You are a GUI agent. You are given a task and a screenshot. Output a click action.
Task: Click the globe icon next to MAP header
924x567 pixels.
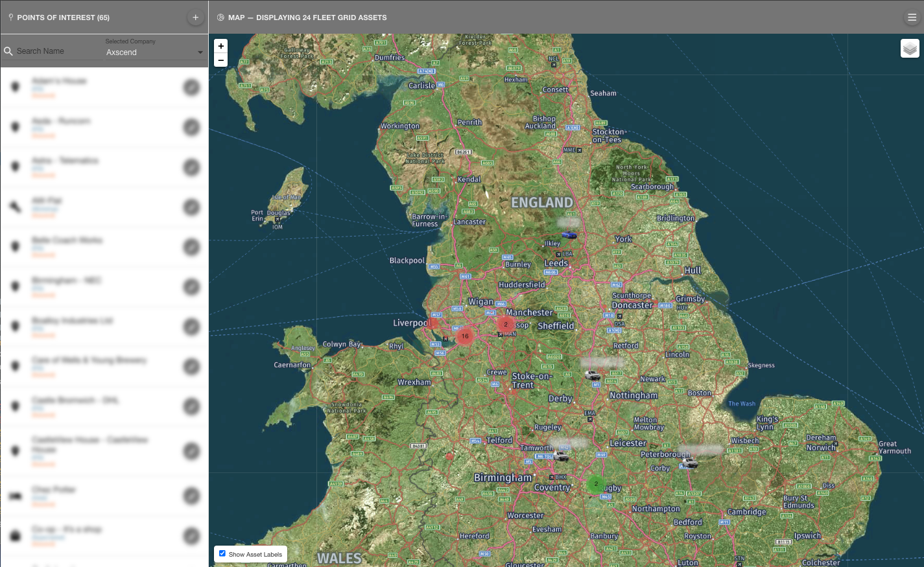(220, 17)
